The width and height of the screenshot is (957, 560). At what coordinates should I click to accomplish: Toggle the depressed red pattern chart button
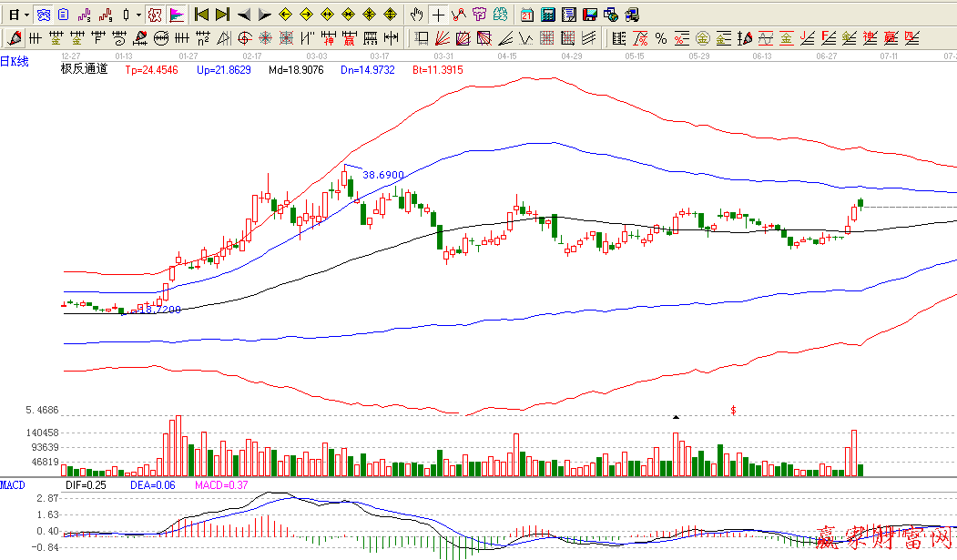point(154,15)
